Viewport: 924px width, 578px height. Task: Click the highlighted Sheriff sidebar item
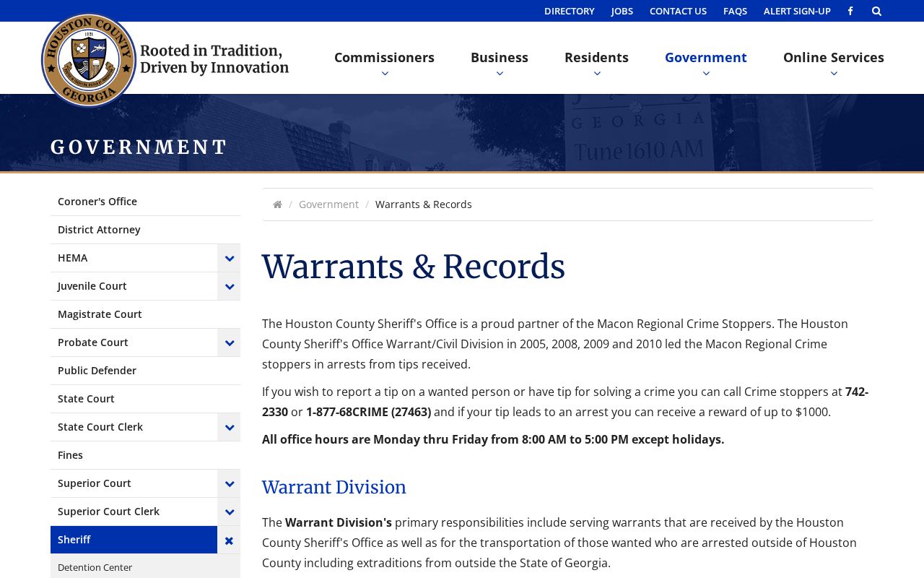click(x=134, y=540)
